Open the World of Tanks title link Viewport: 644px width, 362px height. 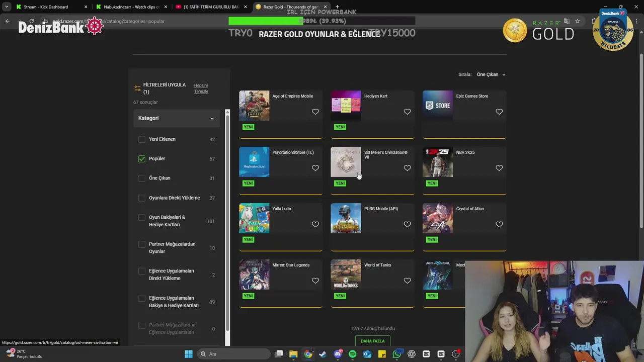coord(378,265)
